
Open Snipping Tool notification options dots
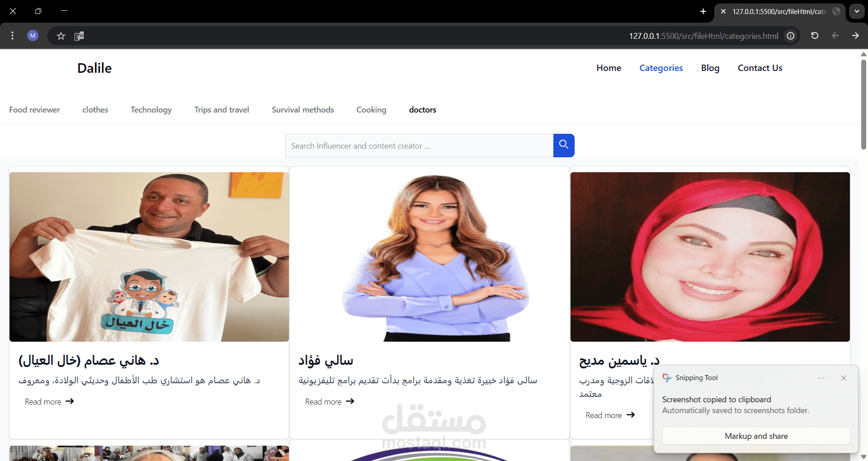(821, 378)
